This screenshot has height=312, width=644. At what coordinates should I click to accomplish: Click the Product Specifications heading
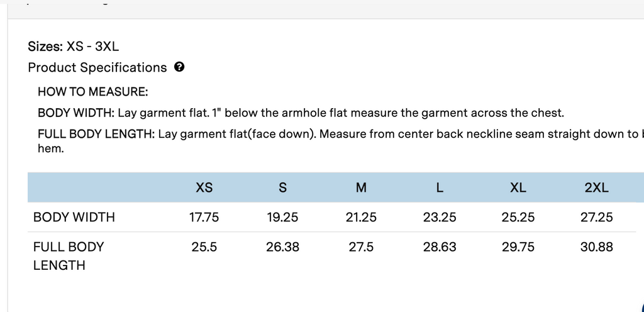(x=97, y=67)
